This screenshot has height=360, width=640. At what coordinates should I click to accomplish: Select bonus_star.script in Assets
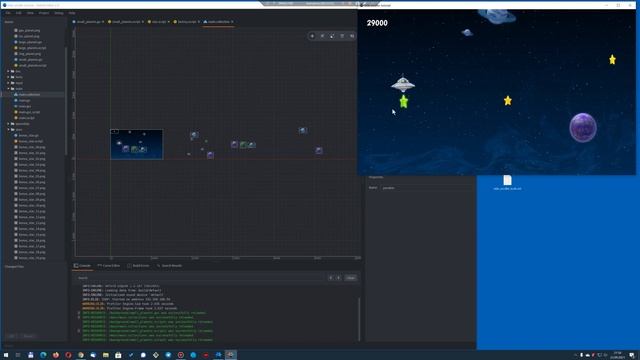pyautogui.click(x=31, y=141)
